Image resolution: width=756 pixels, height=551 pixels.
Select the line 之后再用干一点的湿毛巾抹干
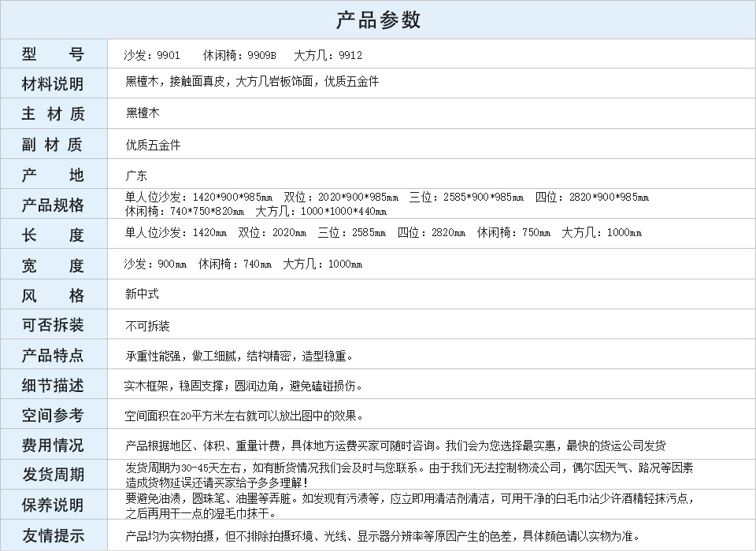coord(201,513)
